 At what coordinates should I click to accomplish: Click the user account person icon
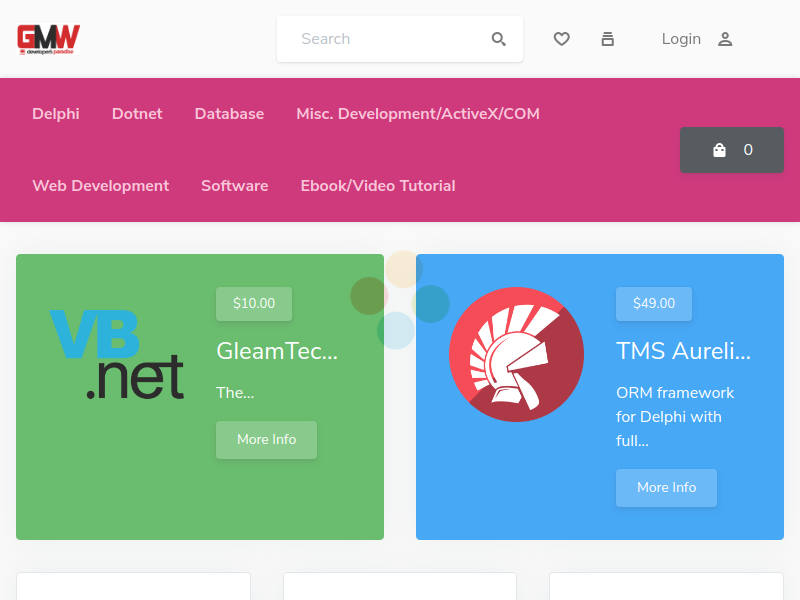pyautogui.click(x=725, y=39)
